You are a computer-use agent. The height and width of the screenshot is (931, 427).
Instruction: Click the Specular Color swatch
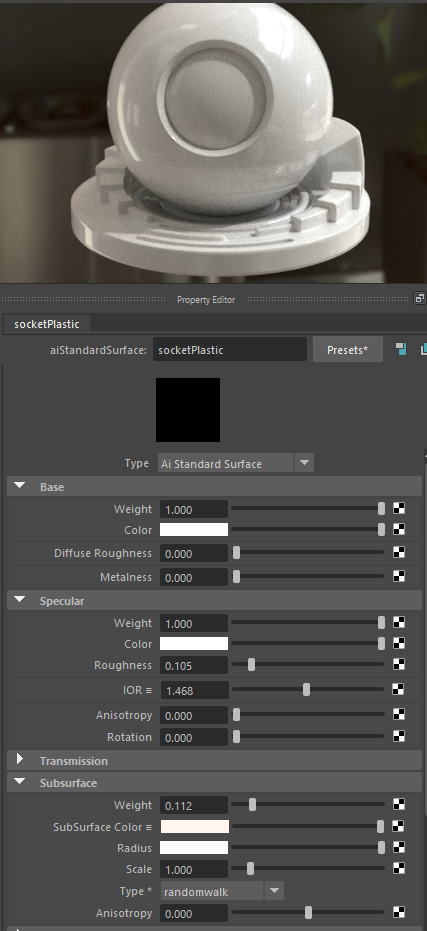(194, 644)
